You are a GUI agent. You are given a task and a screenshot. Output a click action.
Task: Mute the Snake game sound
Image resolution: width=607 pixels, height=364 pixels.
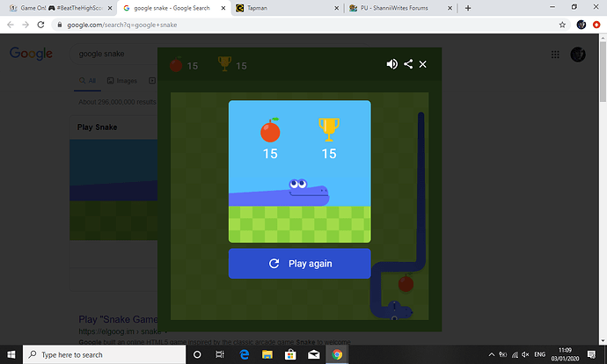(391, 64)
